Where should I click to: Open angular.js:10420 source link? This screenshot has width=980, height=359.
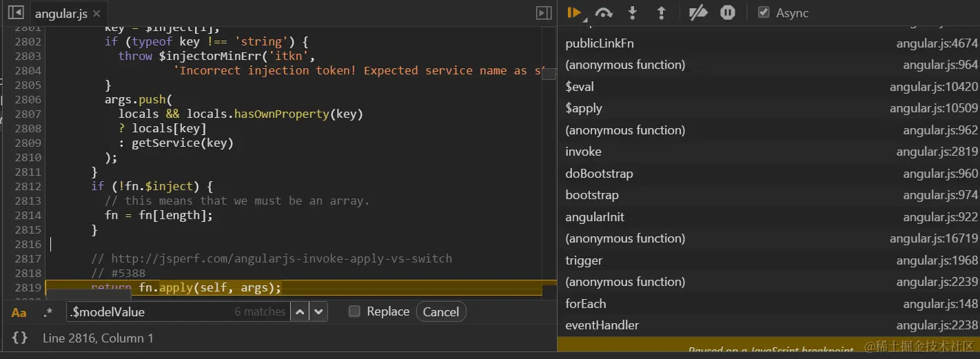click(x=933, y=87)
